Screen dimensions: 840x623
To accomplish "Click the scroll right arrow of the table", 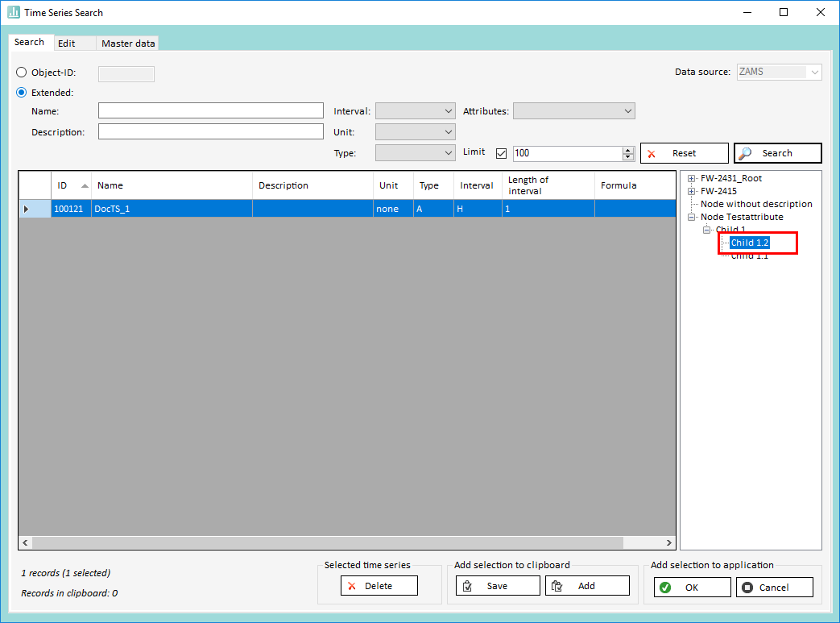I will tap(669, 543).
